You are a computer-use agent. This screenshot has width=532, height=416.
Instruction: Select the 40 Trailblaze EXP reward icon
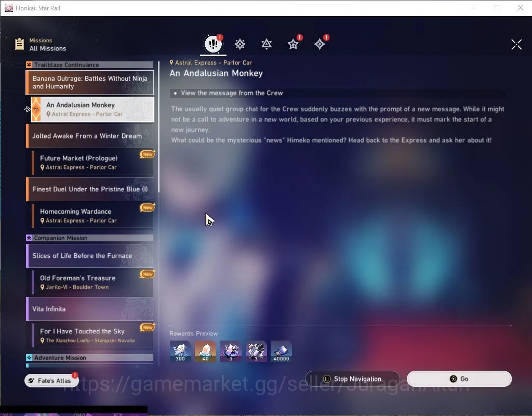205,351
